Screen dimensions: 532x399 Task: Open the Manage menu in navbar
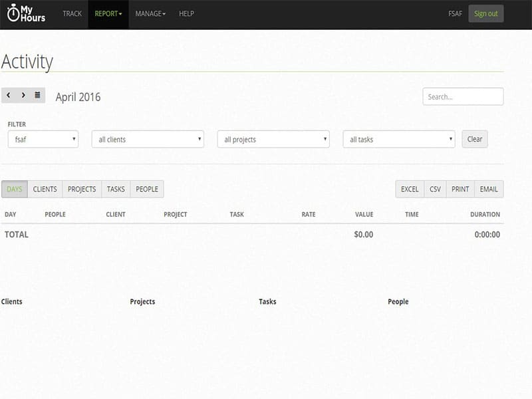tap(150, 13)
